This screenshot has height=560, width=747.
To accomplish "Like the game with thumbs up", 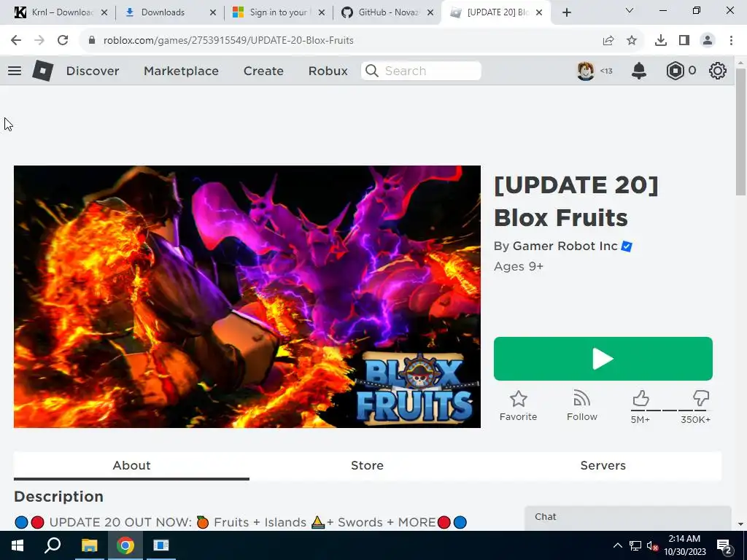I will [x=640, y=398].
